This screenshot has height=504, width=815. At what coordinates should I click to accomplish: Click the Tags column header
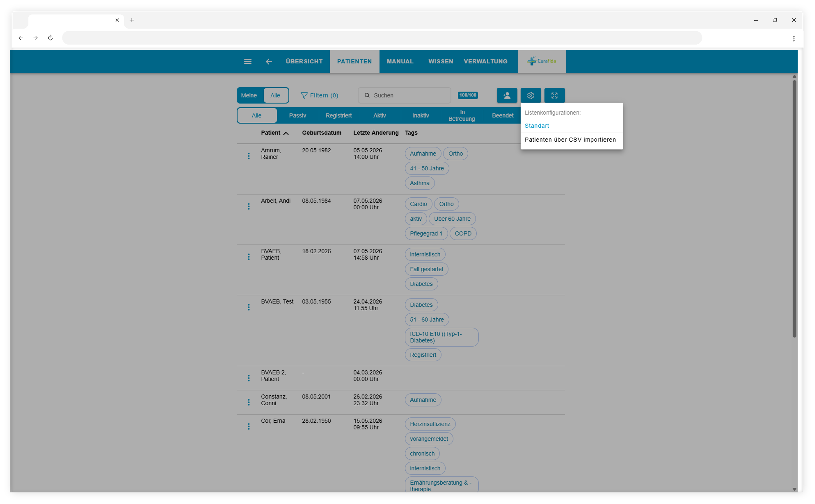[411, 133]
